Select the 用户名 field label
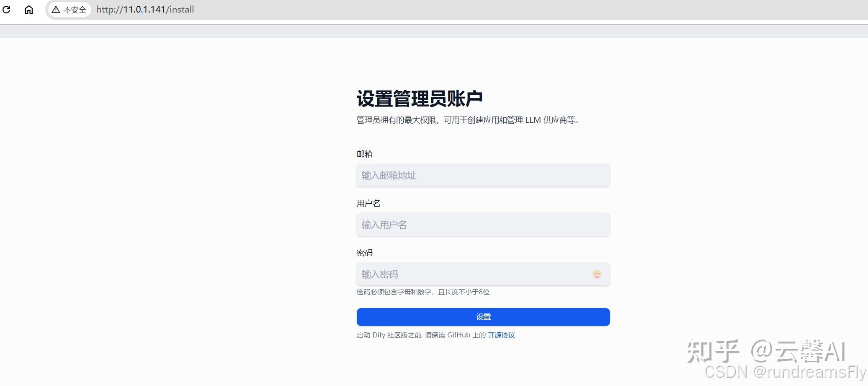Image resolution: width=868 pixels, height=386 pixels. pyautogui.click(x=369, y=203)
